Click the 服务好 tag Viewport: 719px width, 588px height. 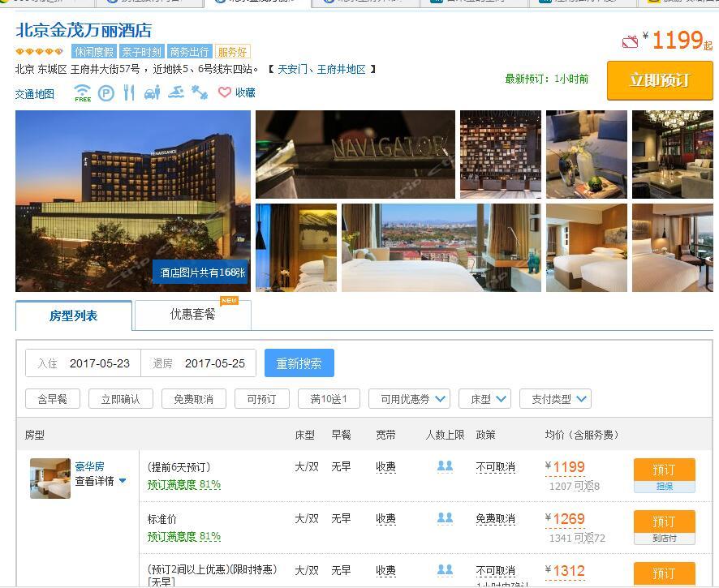(x=232, y=52)
